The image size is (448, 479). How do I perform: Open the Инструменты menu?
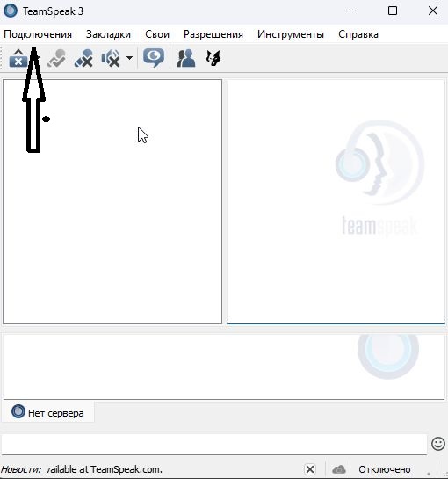291,34
